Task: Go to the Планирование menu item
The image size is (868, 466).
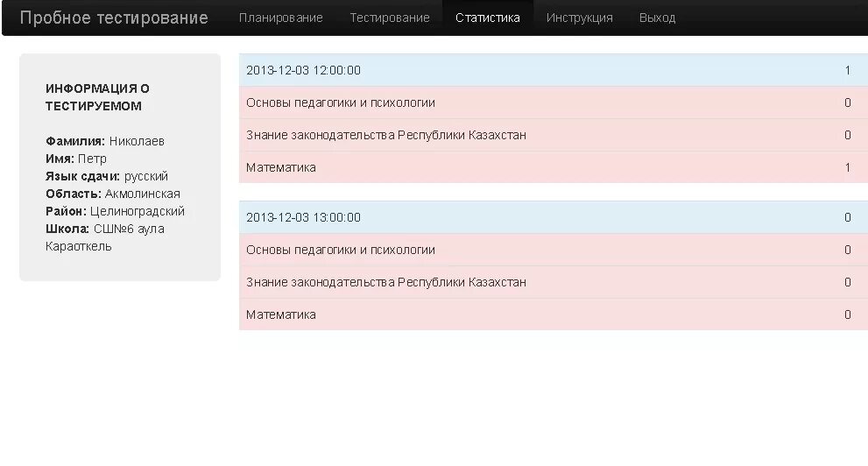Action: pyautogui.click(x=280, y=18)
